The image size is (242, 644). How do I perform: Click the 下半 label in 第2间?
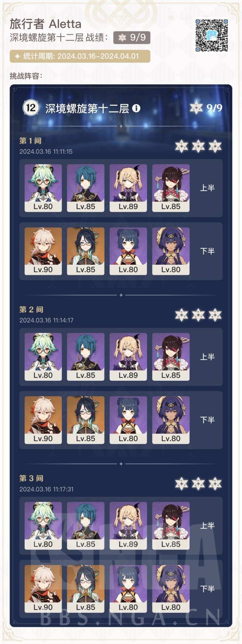[207, 420]
